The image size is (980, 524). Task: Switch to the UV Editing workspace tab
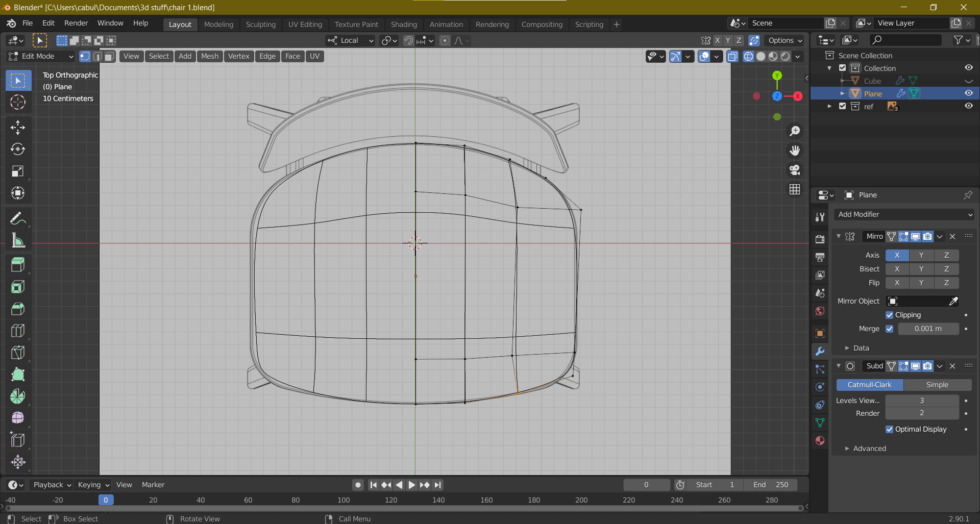click(305, 24)
